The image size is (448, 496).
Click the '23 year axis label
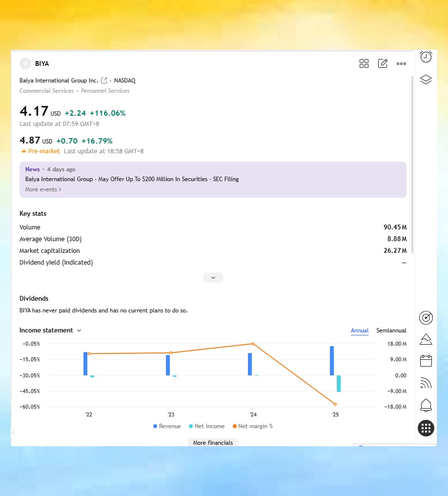pyautogui.click(x=171, y=414)
